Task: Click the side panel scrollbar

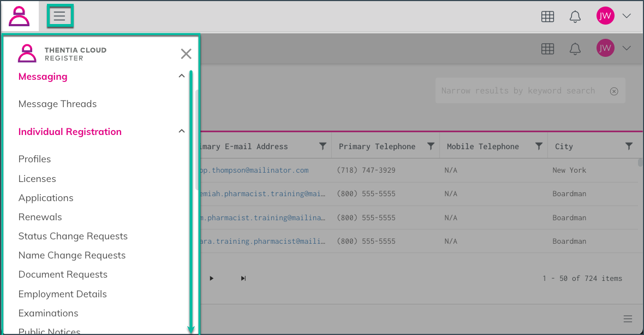Action: [x=198, y=140]
